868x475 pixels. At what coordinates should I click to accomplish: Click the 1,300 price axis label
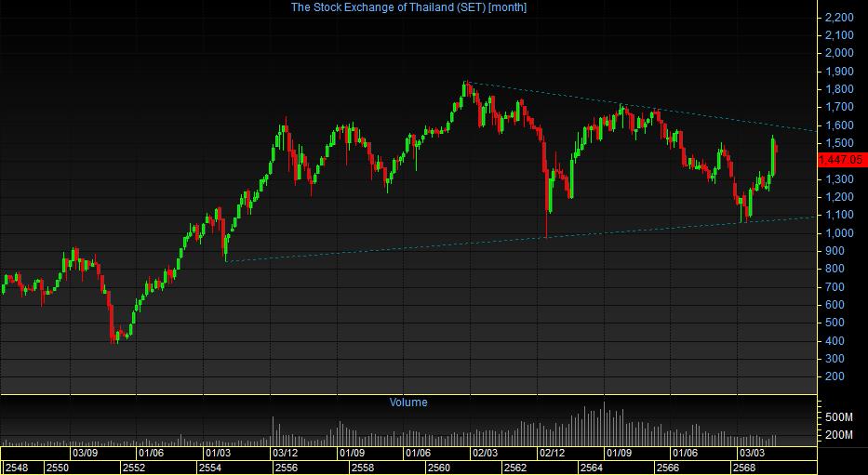tap(838, 179)
